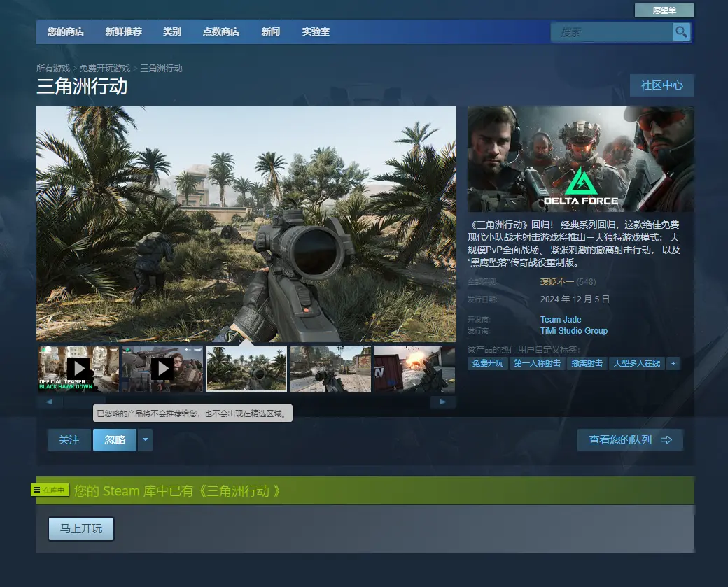Screen dimensions: 728x587
Task: Select the 第一人称射击 tag
Action: (537, 363)
